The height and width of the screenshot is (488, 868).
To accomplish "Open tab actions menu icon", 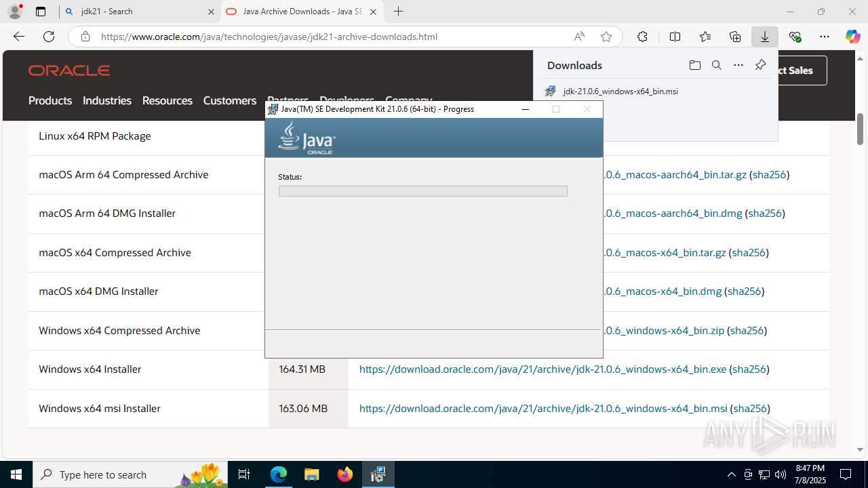I will [41, 12].
